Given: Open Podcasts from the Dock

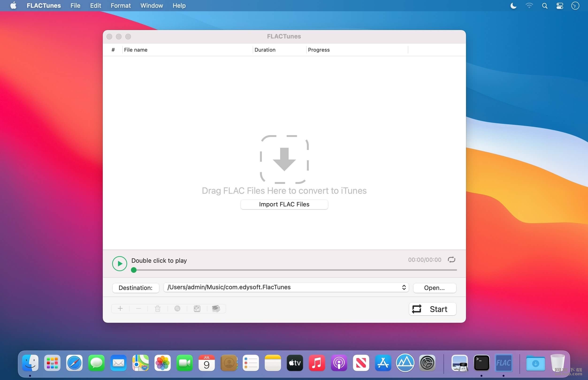Looking at the screenshot, I should [x=339, y=363].
